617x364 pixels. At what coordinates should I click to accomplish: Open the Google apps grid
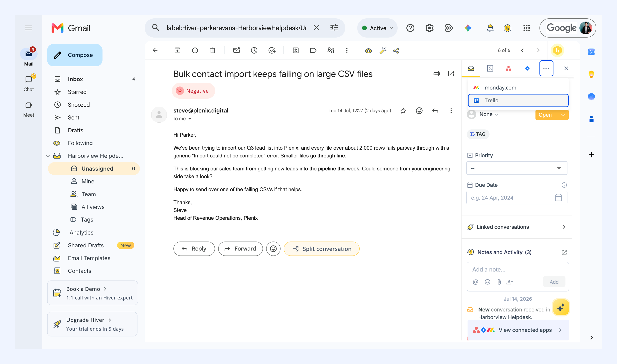click(x=526, y=28)
